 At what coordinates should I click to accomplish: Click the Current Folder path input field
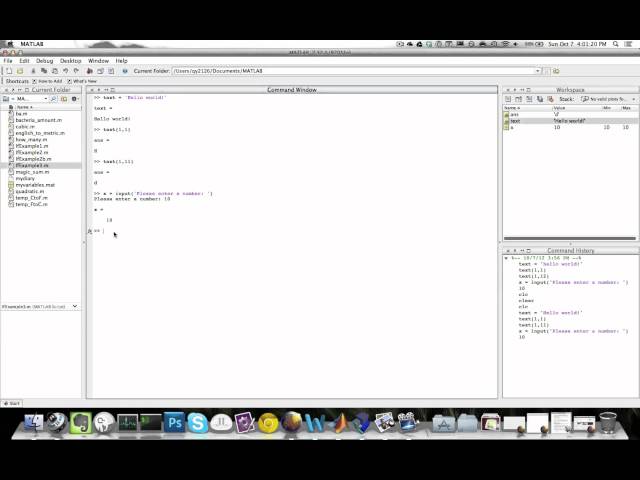[x=353, y=71]
